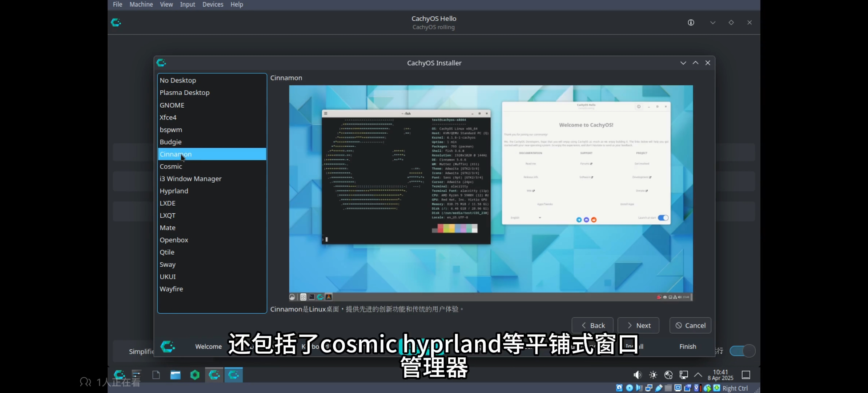Open the VirtualBox File menu
The image size is (868, 393).
117,4
